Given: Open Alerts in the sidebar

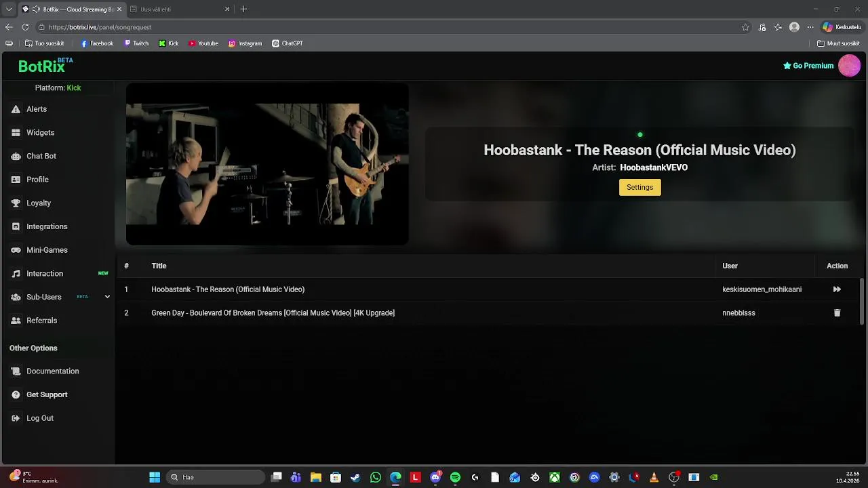Looking at the screenshot, I should coord(29,109).
